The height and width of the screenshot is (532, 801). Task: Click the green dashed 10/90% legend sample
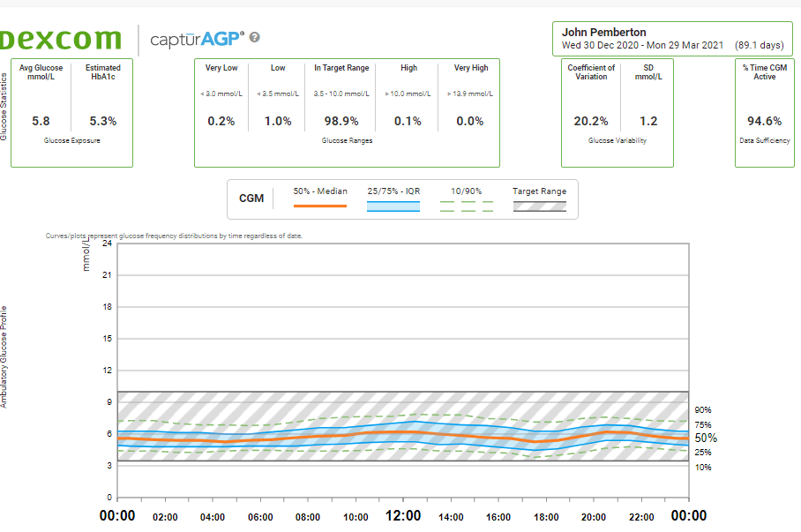pyautogui.click(x=466, y=207)
